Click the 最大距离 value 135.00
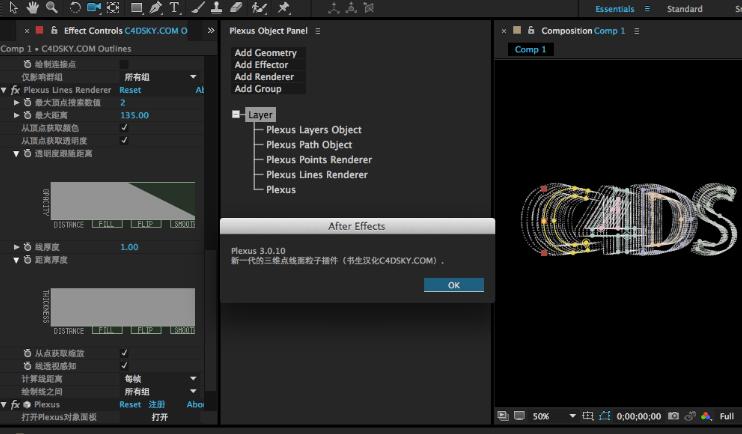 point(134,115)
